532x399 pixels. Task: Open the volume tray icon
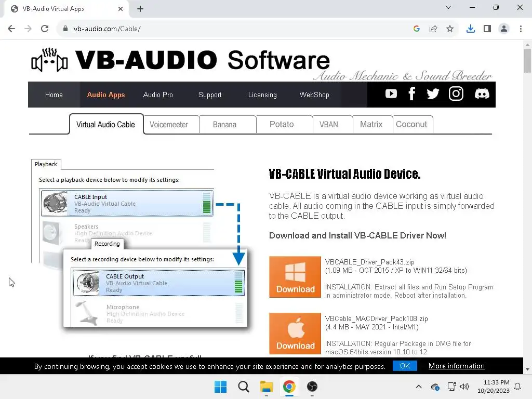click(x=464, y=387)
